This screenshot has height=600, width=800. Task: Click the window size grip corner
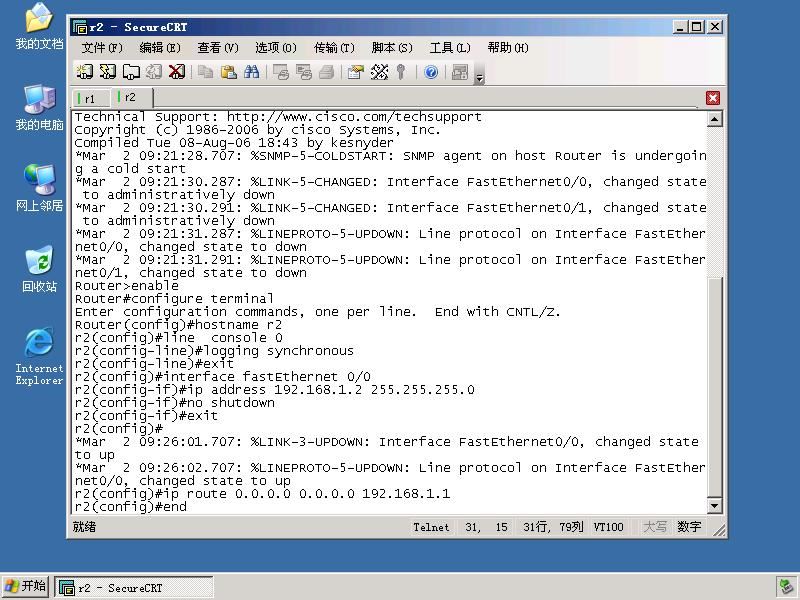click(x=719, y=531)
